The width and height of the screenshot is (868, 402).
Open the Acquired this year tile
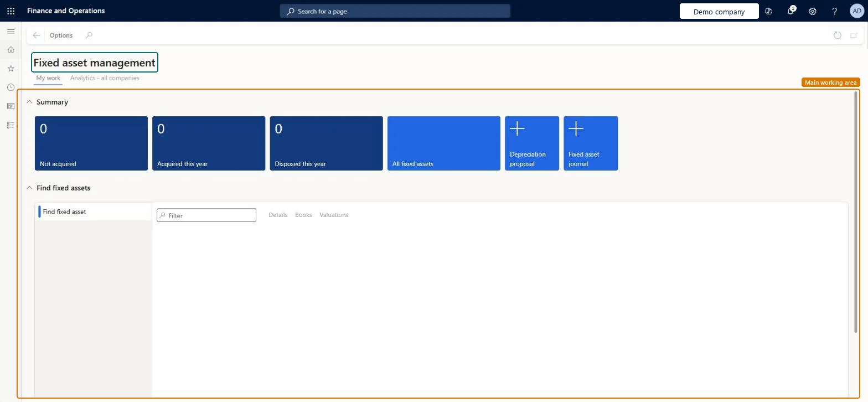[x=209, y=143]
